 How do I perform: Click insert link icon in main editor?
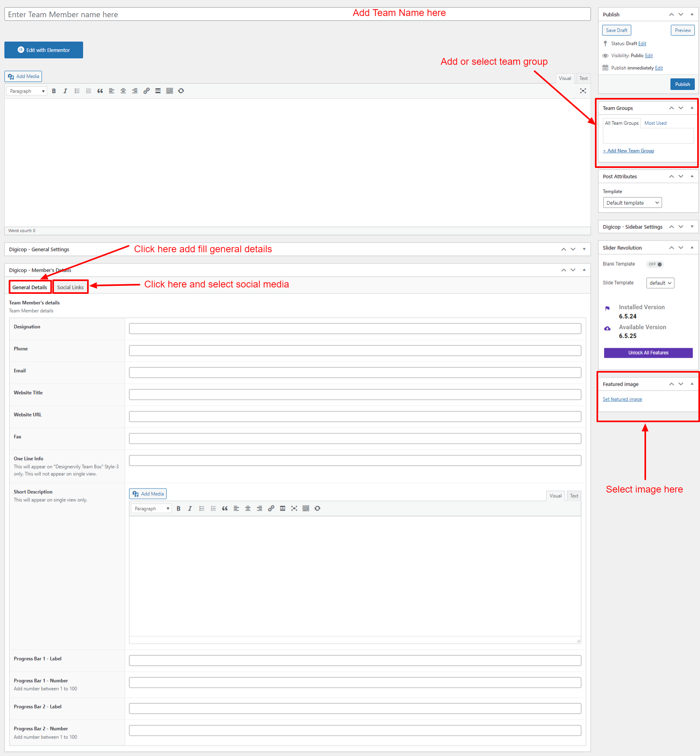(x=146, y=91)
